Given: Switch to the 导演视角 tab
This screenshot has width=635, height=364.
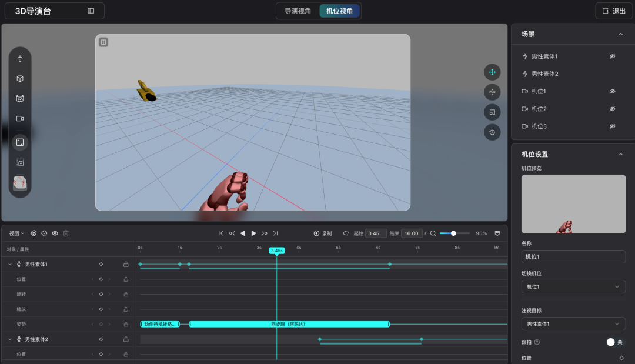Looking at the screenshot, I should 298,11.
